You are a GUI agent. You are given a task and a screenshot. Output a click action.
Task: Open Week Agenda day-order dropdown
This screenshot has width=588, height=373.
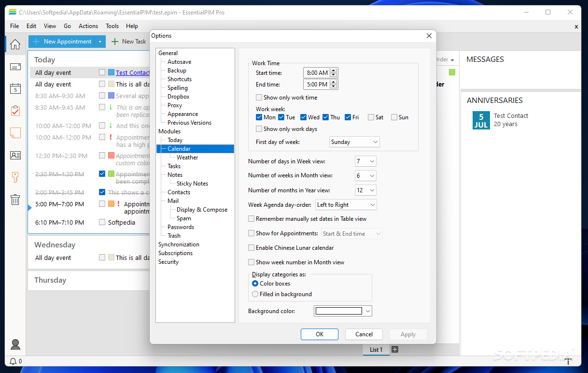click(x=346, y=205)
